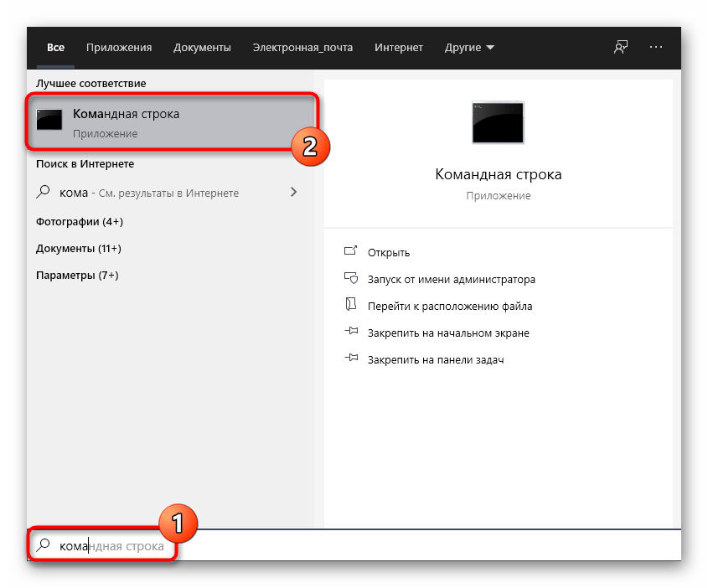Choose Перейти к расположению файла

point(449,306)
